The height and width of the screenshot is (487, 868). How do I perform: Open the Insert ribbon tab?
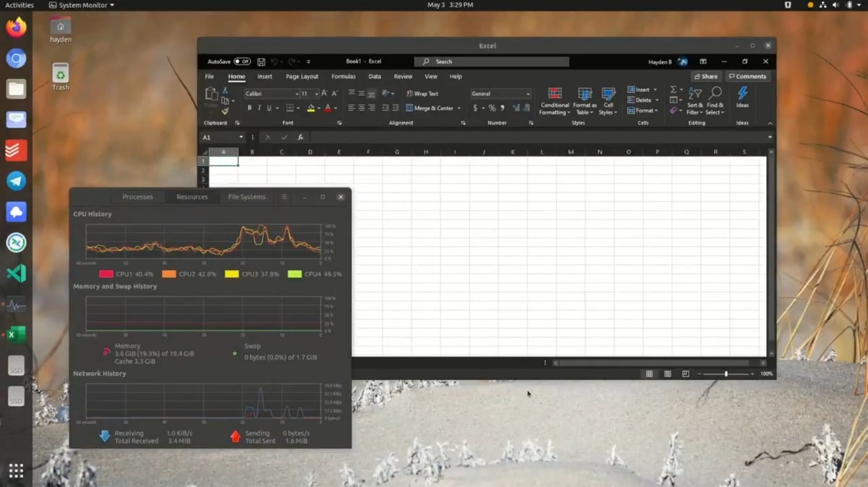(265, 76)
